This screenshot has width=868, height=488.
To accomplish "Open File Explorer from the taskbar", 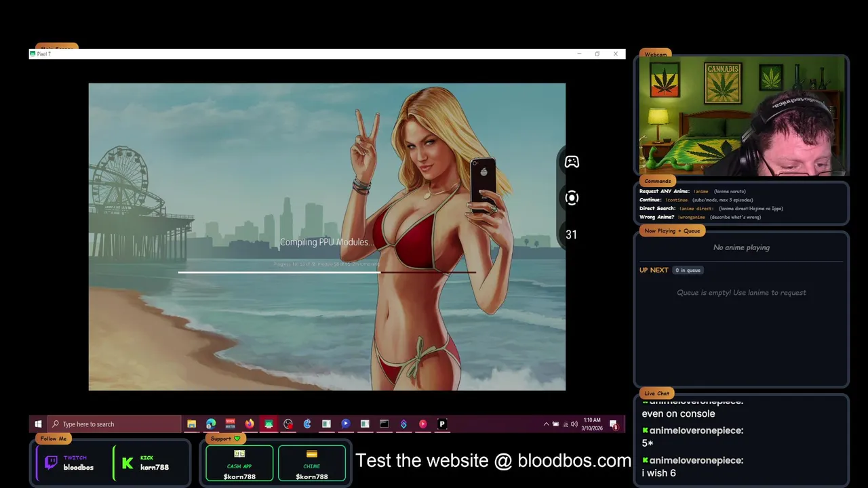I will tap(191, 424).
